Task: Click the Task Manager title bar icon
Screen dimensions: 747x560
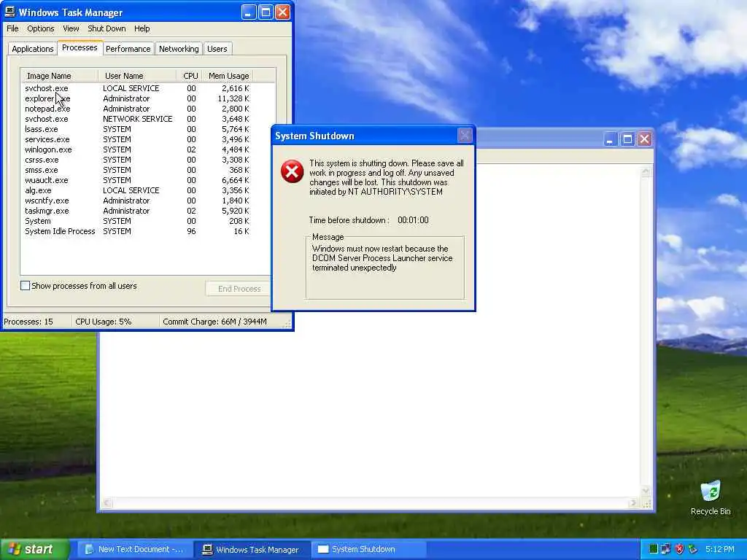Action: click(x=9, y=12)
